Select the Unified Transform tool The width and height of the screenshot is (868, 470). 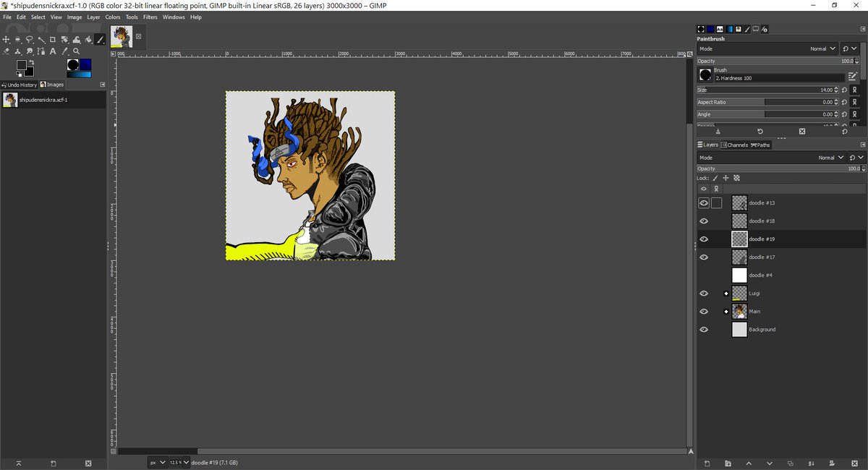[x=64, y=40]
